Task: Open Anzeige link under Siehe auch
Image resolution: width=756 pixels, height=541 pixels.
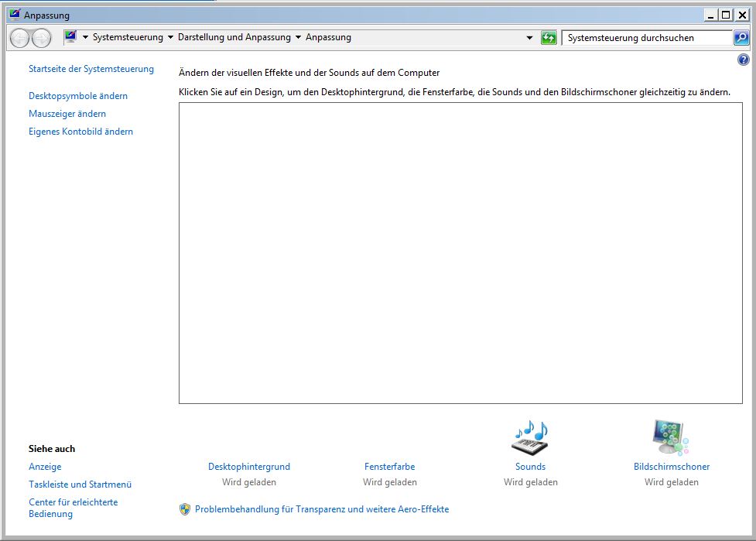Action: tap(45, 467)
